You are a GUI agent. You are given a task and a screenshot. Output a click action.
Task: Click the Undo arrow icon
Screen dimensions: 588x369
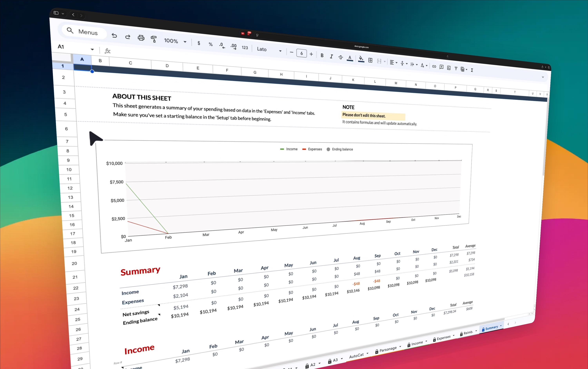[x=114, y=36]
